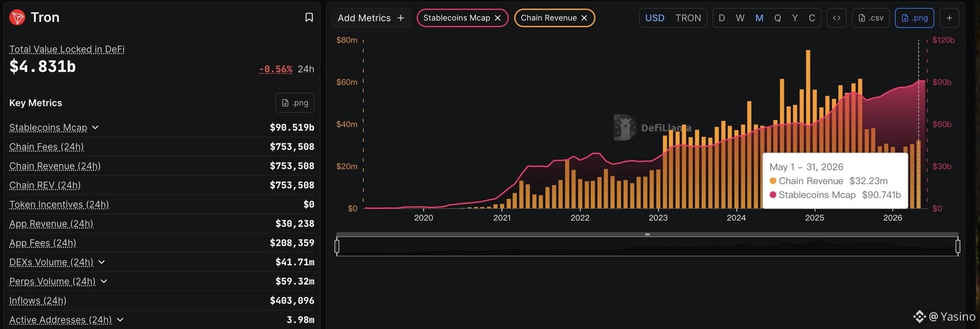
Task: Bookmark the Tron chain page
Action: click(x=309, y=17)
